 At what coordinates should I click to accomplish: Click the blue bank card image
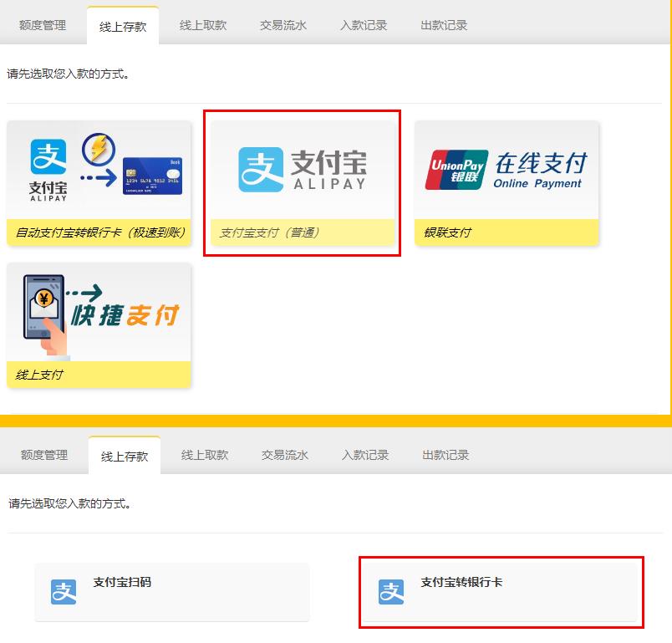tap(152, 176)
